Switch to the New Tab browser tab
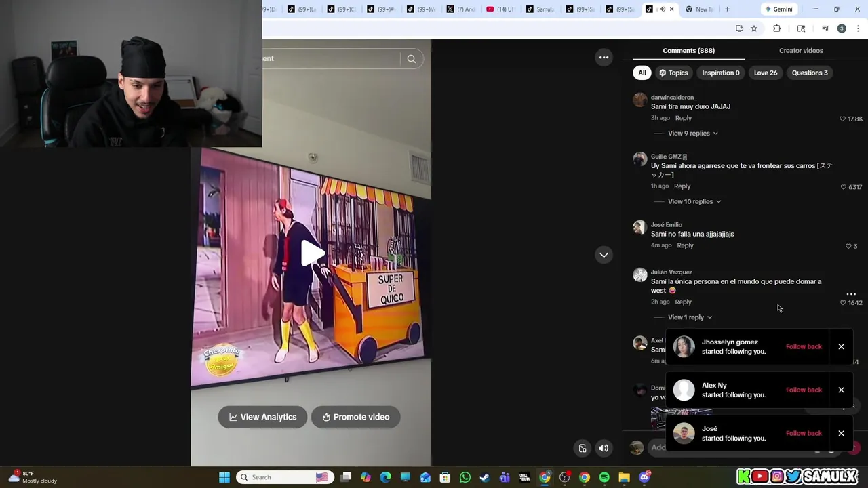The height and width of the screenshot is (488, 868). pos(699,9)
